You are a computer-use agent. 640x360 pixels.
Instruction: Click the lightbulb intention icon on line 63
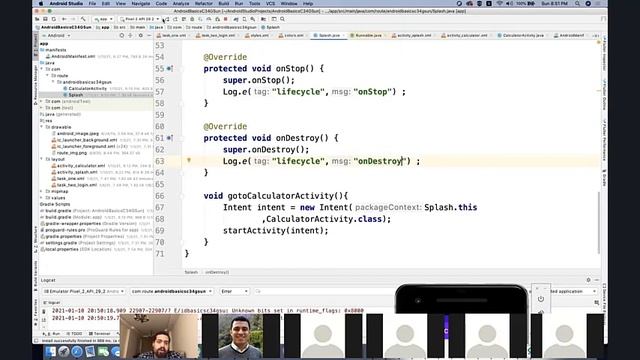(x=189, y=160)
